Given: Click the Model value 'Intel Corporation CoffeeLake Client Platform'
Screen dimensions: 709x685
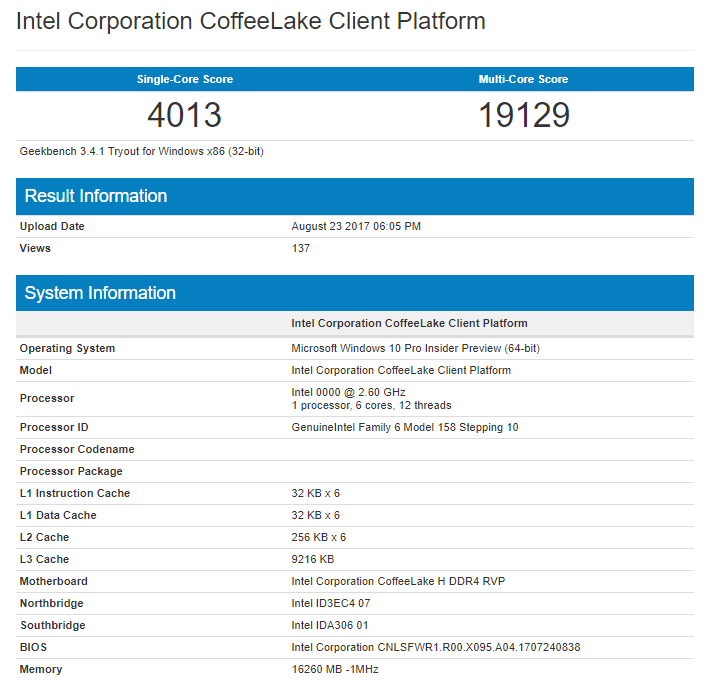Looking at the screenshot, I should click(401, 370).
